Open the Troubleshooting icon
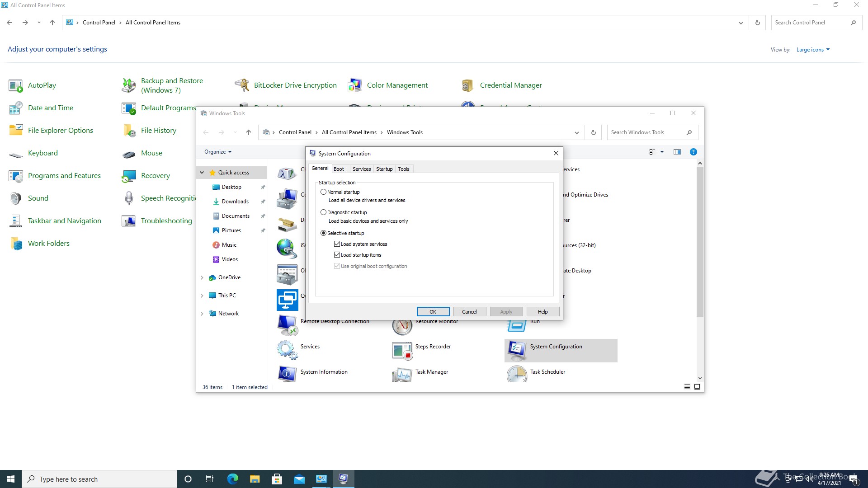 coord(129,221)
